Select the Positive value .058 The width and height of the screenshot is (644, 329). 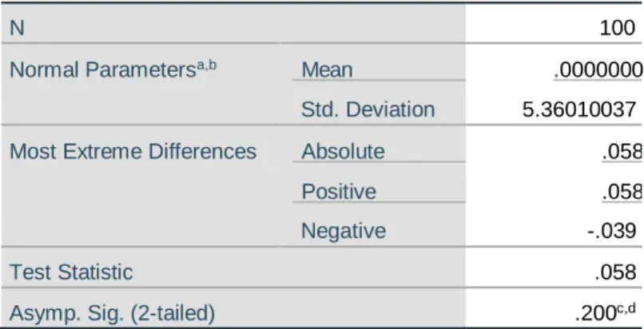(x=622, y=192)
